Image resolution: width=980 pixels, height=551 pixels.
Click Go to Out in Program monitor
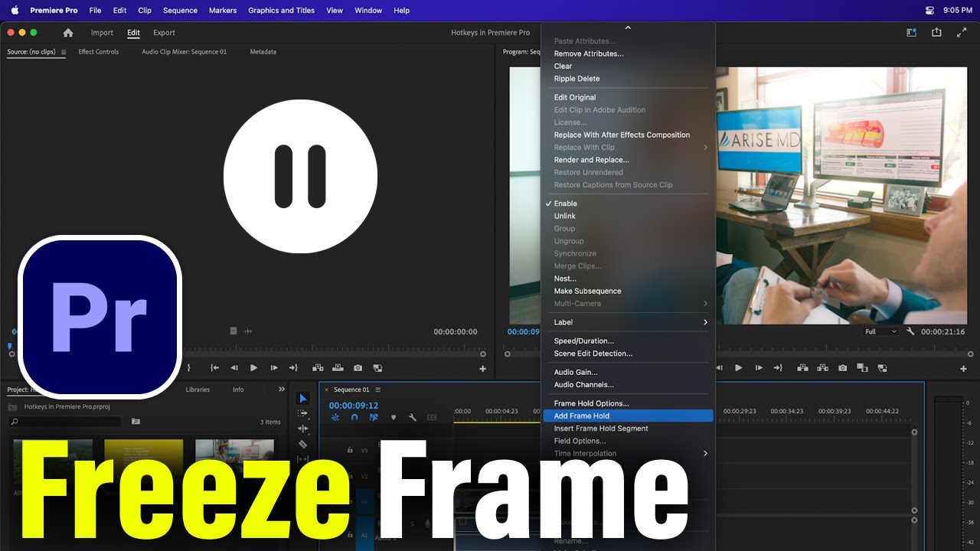tap(779, 368)
